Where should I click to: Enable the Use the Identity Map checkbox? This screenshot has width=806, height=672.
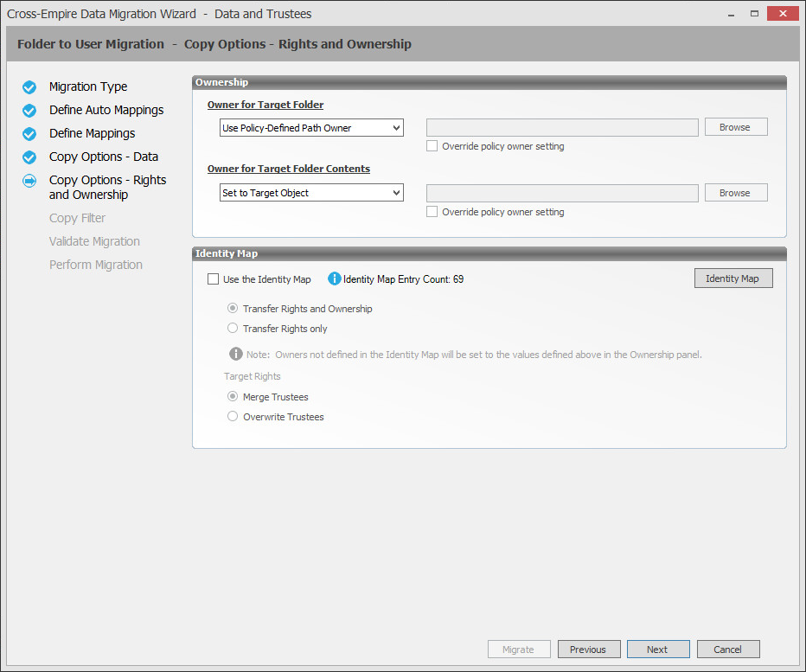point(214,279)
